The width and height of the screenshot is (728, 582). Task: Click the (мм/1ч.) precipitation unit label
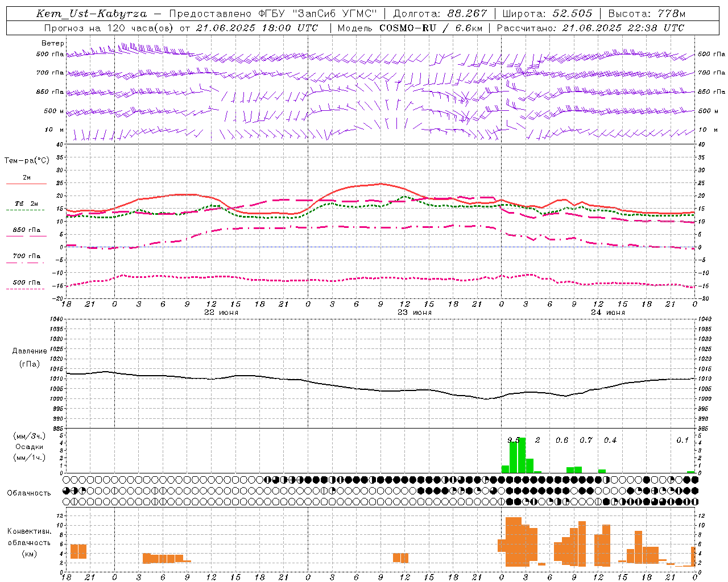30,458
